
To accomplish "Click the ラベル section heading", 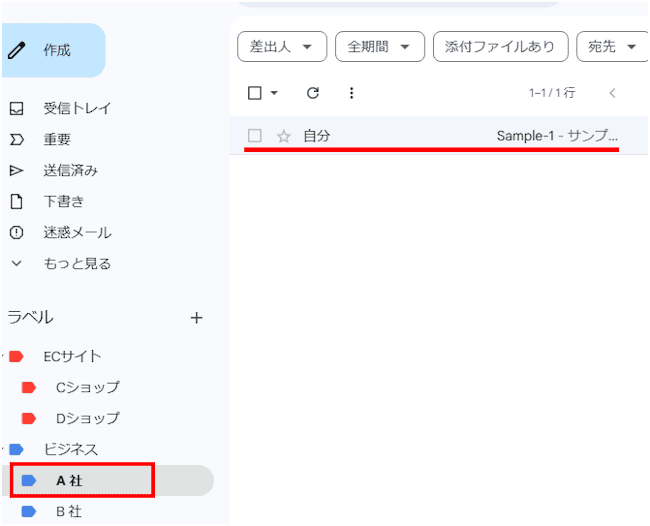I will 30,318.
